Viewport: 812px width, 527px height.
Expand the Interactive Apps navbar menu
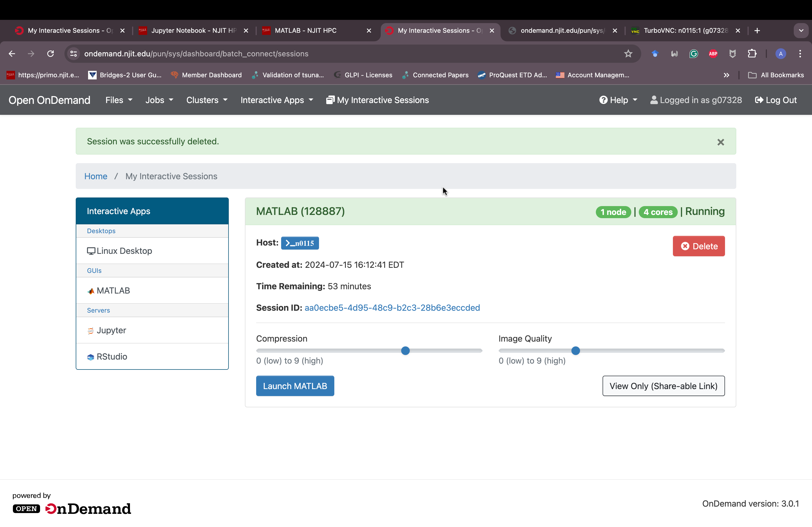[x=277, y=100]
